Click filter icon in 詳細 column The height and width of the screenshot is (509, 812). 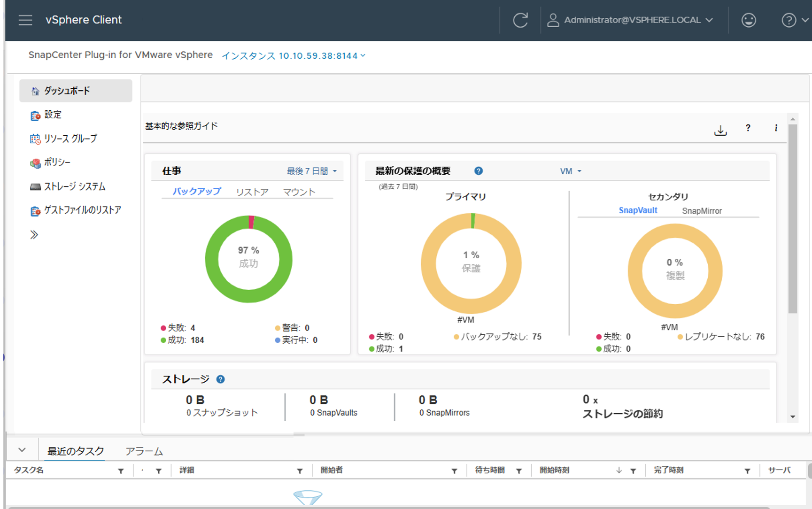[x=300, y=471]
